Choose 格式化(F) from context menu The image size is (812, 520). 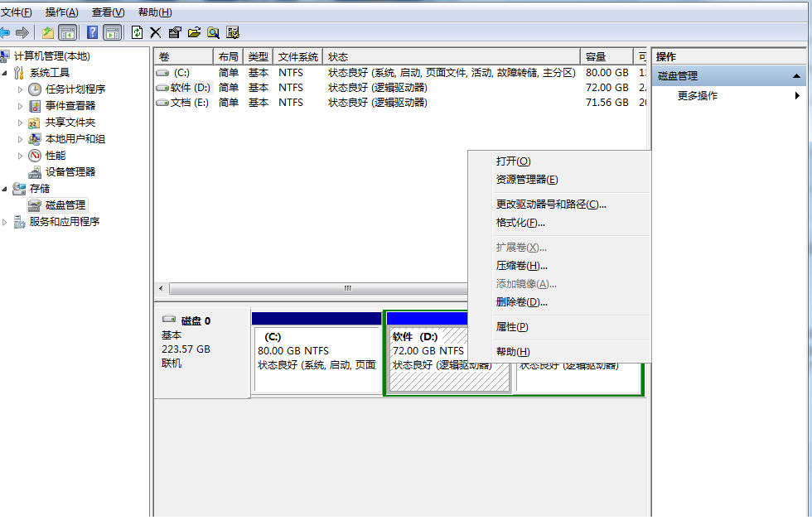coord(558,223)
